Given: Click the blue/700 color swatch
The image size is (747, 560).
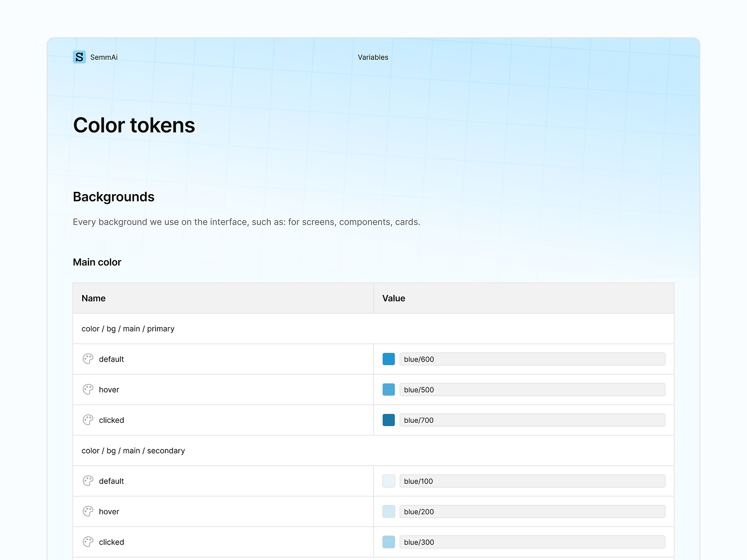Looking at the screenshot, I should click(388, 420).
